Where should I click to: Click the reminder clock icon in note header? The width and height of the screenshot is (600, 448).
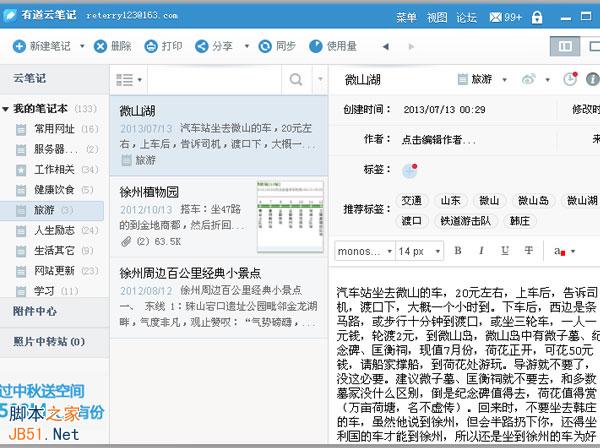pos(570,79)
